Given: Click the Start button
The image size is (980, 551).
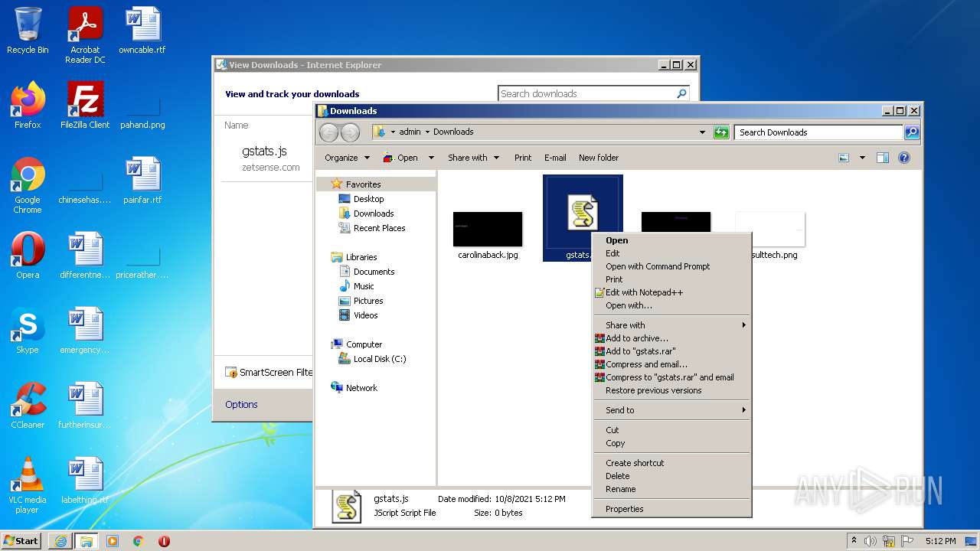Looking at the screenshot, I should pos(21,541).
